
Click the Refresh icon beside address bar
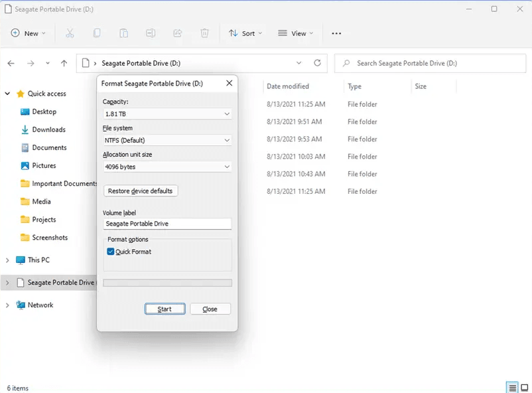[317, 63]
